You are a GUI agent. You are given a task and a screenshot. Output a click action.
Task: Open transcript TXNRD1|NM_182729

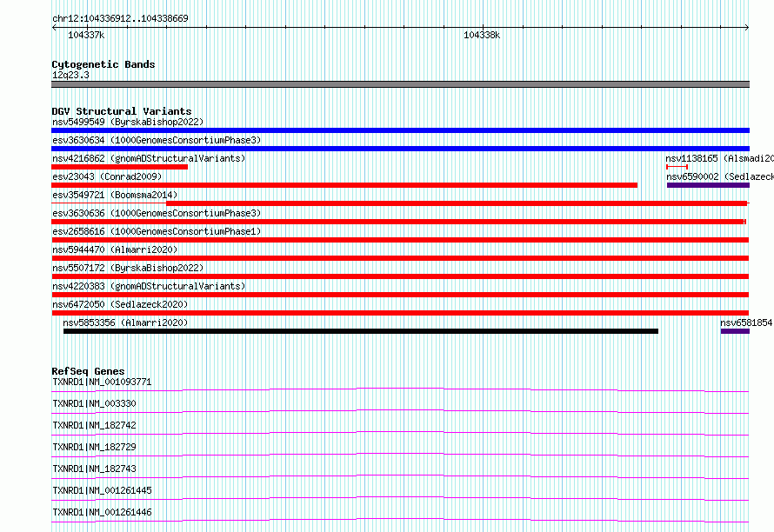(94, 447)
